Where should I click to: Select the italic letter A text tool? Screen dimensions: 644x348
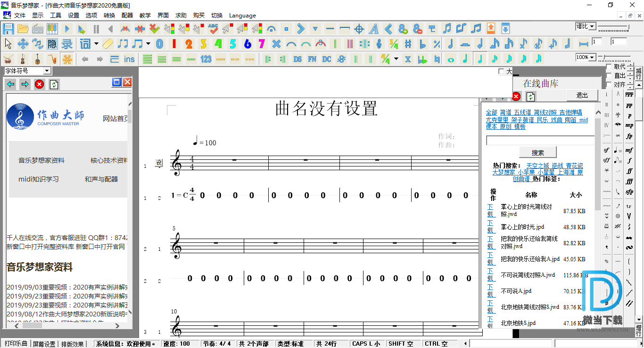click(x=374, y=29)
